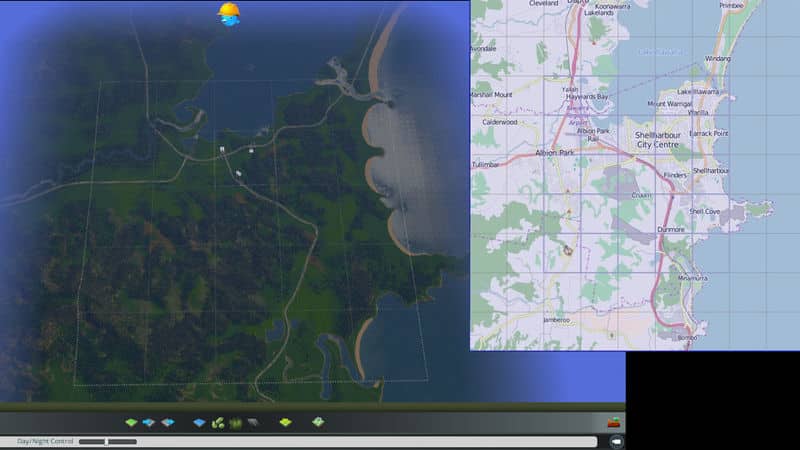Viewport: 800px width, 450px height.
Task: Select the forest trees tool
Action: 236,423
